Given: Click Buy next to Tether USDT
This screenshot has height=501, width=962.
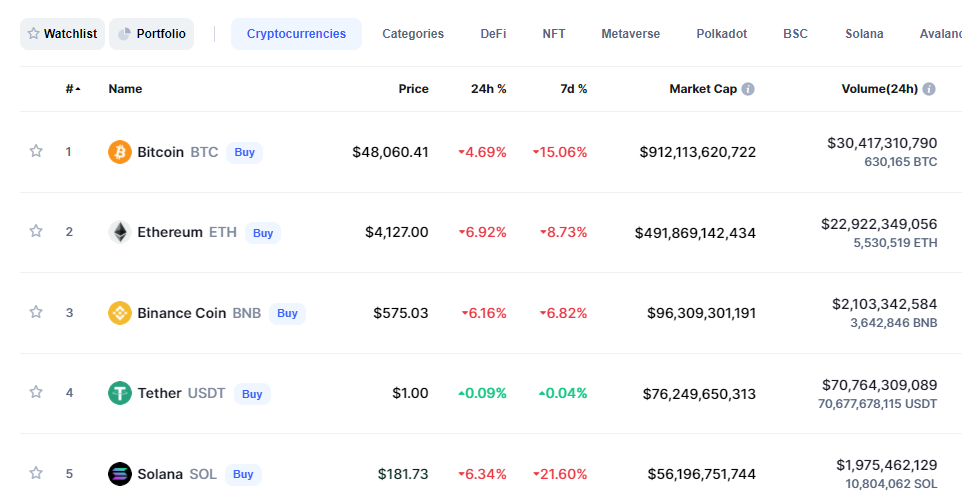Looking at the screenshot, I should tap(252, 394).
